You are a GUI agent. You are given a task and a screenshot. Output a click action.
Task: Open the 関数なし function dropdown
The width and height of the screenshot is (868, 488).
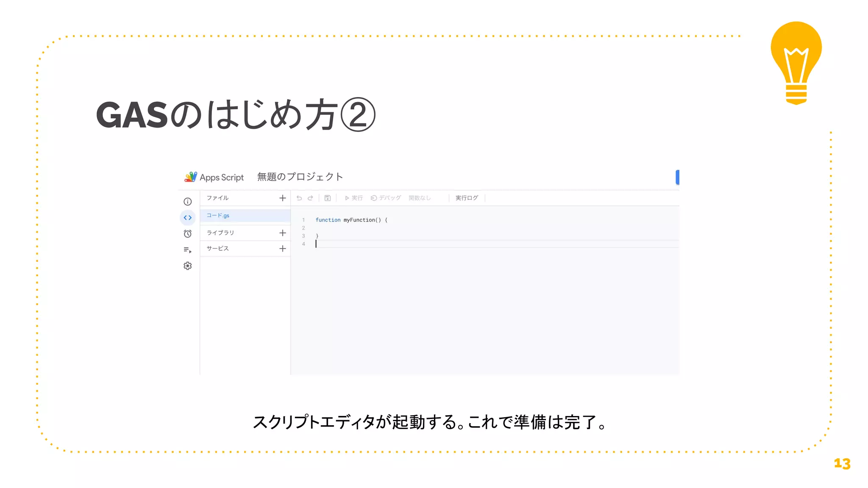[x=420, y=198]
